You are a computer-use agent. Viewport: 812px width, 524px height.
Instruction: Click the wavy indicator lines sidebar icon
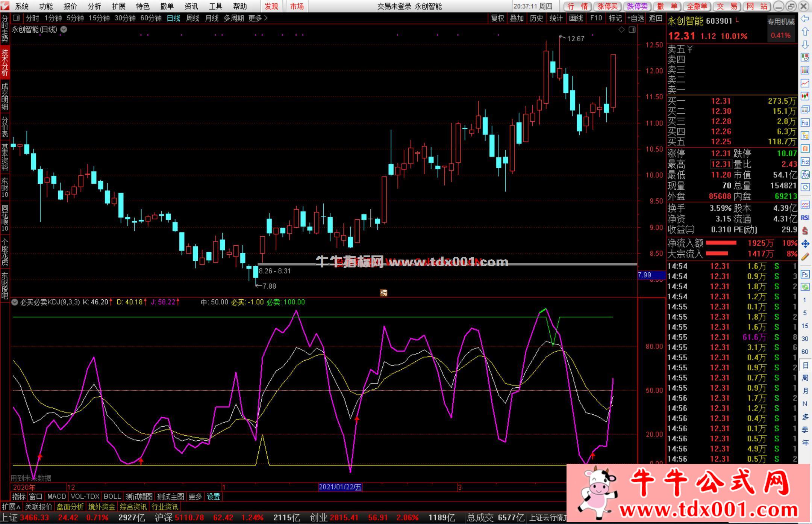(805, 205)
